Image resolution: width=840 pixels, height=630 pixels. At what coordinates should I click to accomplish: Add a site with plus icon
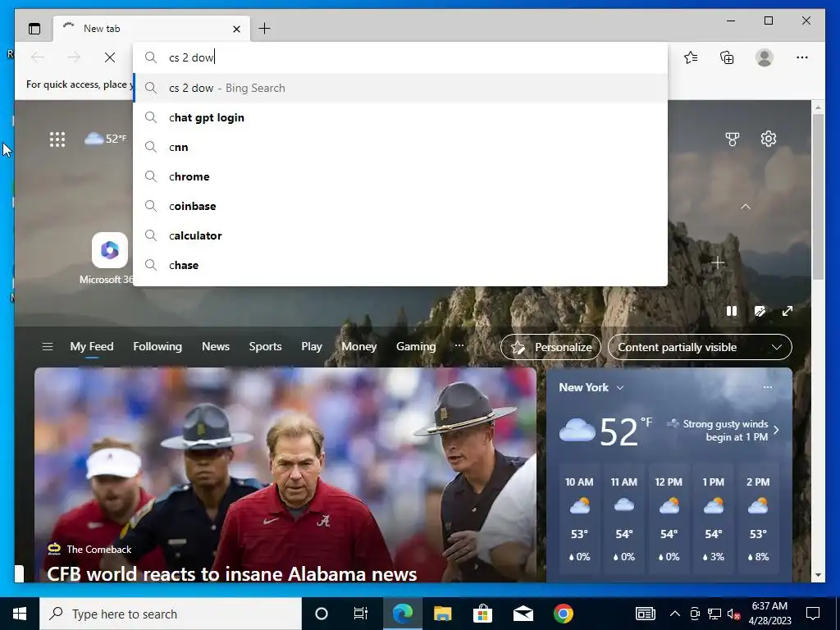pyautogui.click(x=717, y=262)
